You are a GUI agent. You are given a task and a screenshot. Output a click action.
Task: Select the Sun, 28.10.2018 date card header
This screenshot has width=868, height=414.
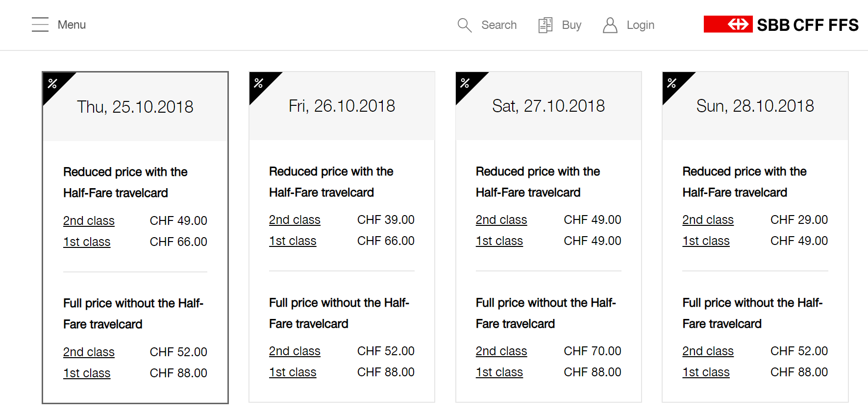coord(755,106)
